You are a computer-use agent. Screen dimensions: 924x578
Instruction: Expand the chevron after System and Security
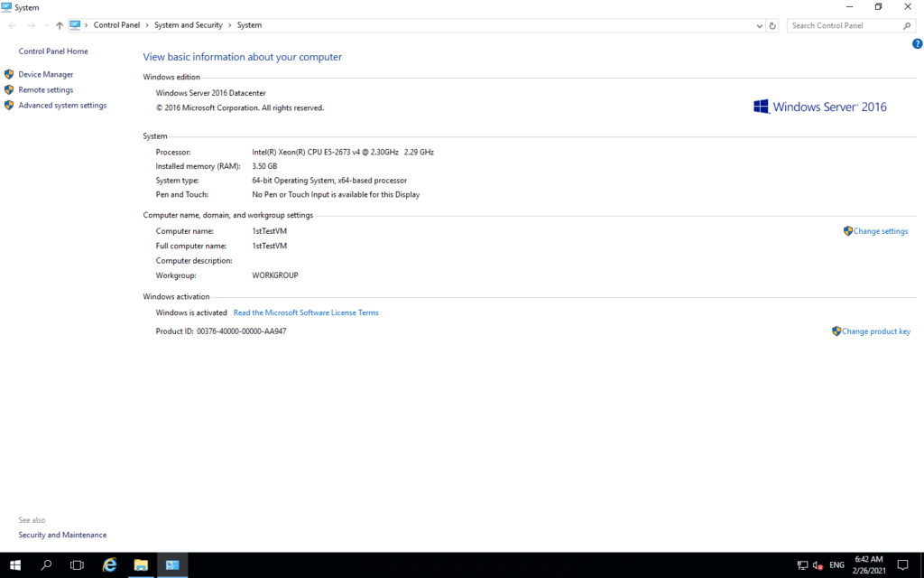click(230, 25)
